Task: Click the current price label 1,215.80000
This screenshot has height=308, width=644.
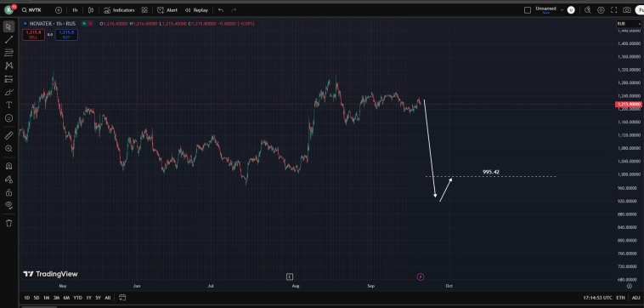Action: (x=629, y=105)
